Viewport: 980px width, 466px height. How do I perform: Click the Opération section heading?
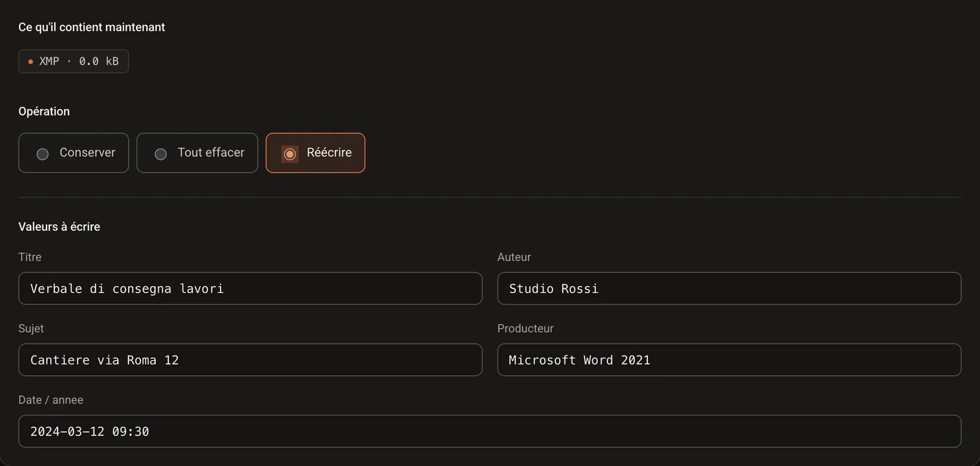pos(44,111)
